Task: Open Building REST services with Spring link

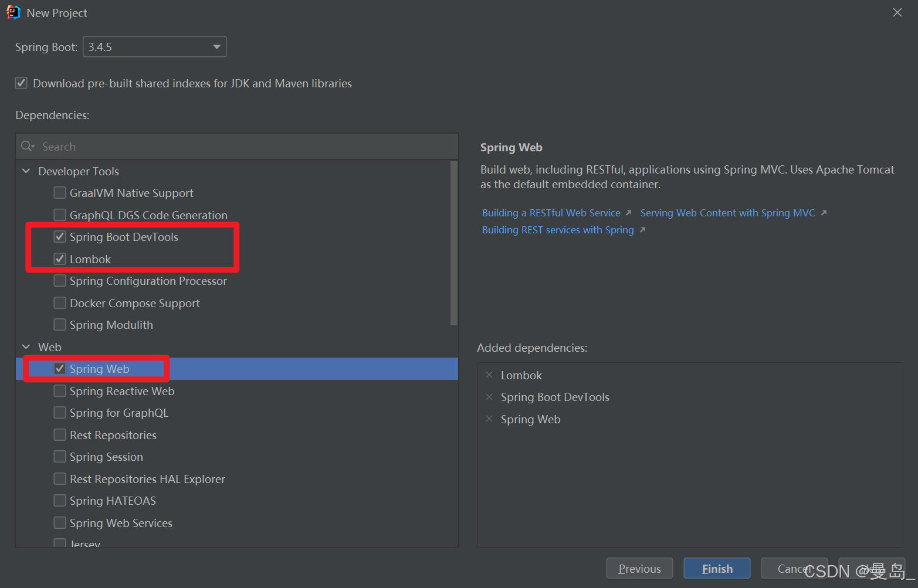Action: tap(558, 230)
